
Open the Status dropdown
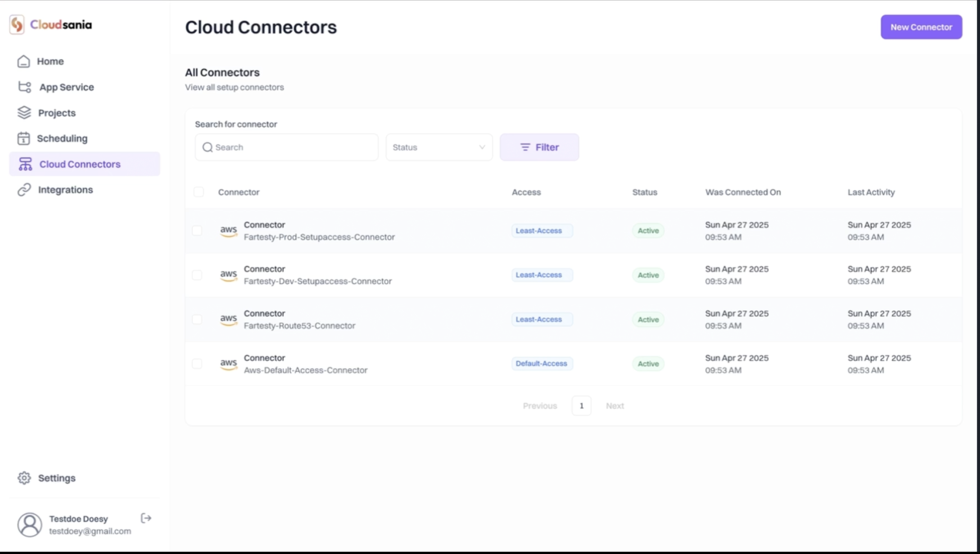[439, 147]
